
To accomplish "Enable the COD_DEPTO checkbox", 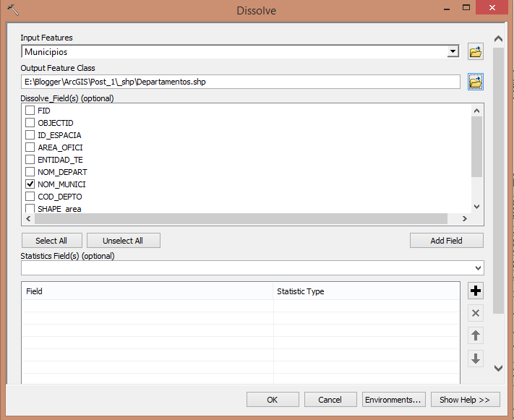I will pos(30,197).
